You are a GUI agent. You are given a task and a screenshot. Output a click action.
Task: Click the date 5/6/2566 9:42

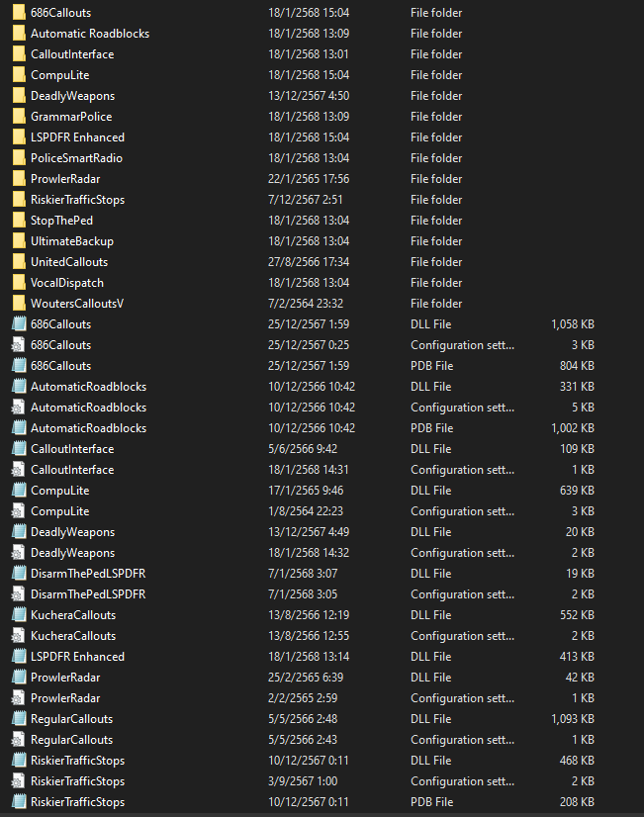(x=303, y=449)
